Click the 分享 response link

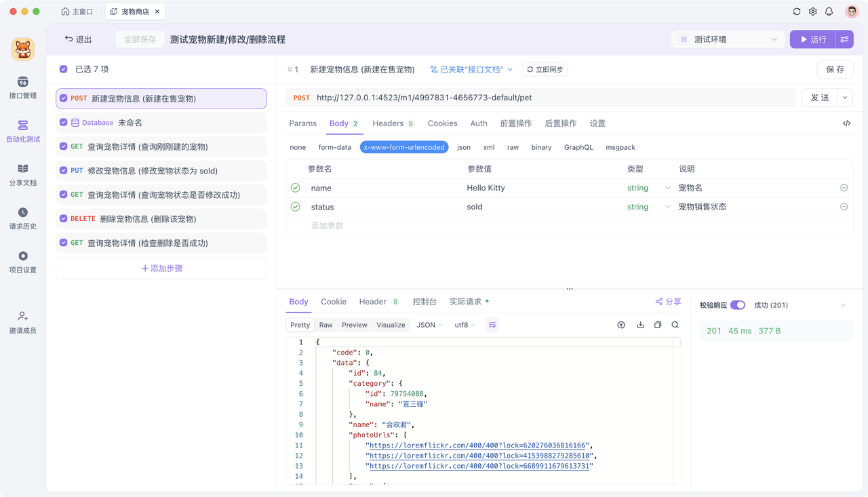668,302
